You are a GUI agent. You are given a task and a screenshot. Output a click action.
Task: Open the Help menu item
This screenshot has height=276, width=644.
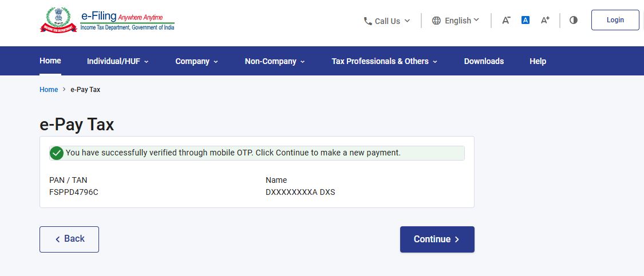(538, 61)
